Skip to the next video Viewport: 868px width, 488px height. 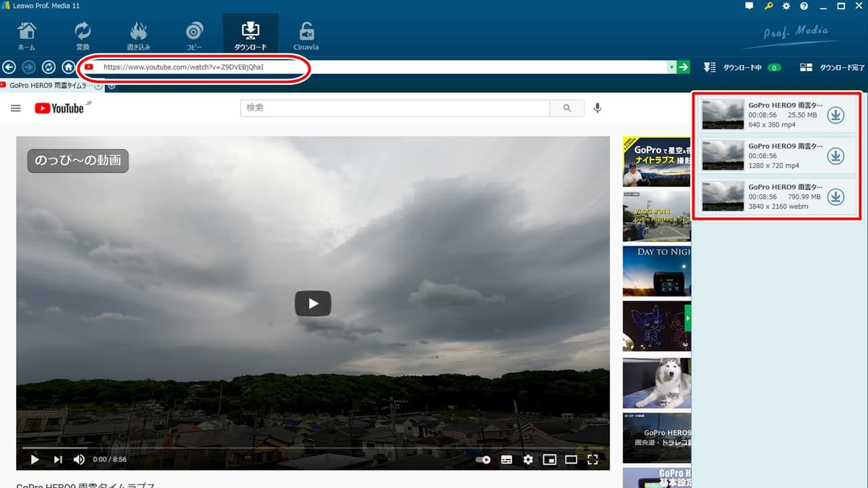[58, 459]
